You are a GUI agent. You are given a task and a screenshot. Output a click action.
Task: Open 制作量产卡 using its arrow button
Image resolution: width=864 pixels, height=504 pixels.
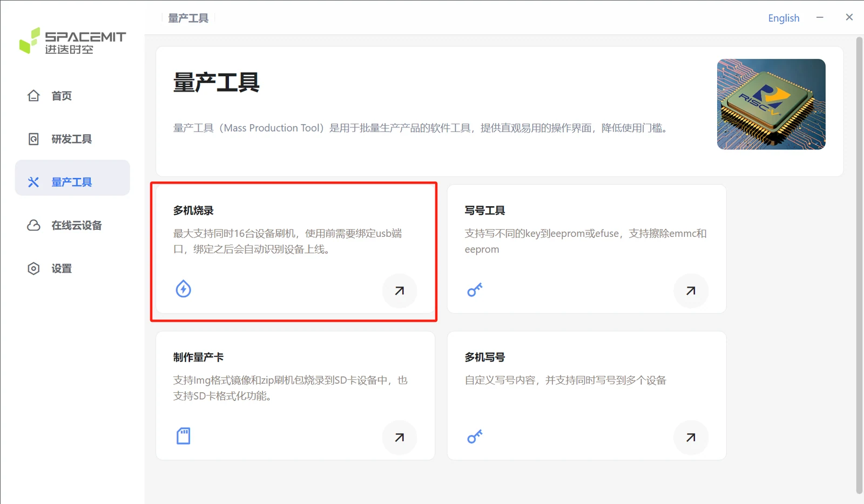coord(400,438)
